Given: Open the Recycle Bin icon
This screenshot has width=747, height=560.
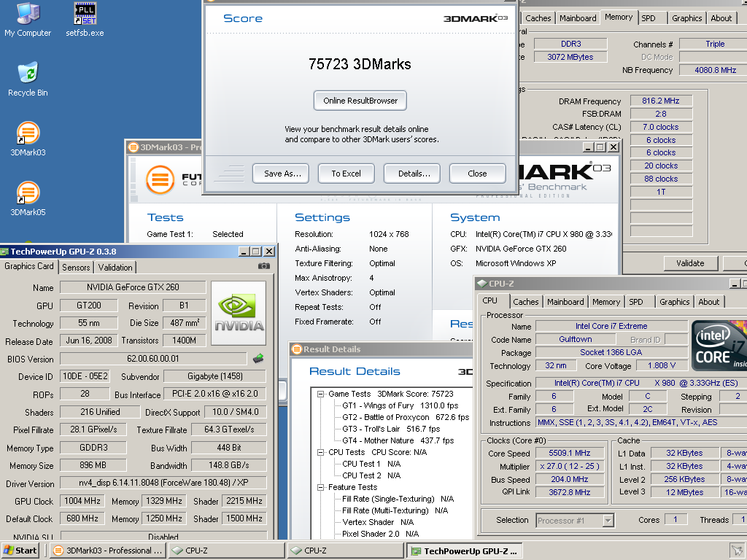Looking at the screenshot, I should (x=28, y=79).
